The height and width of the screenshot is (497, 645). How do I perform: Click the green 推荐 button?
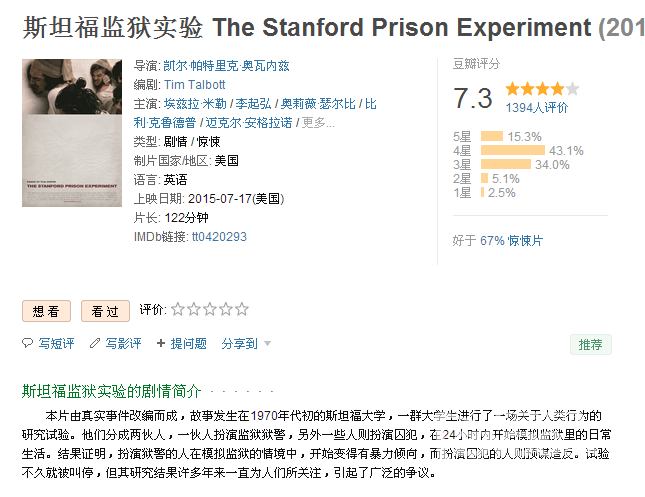[591, 344]
